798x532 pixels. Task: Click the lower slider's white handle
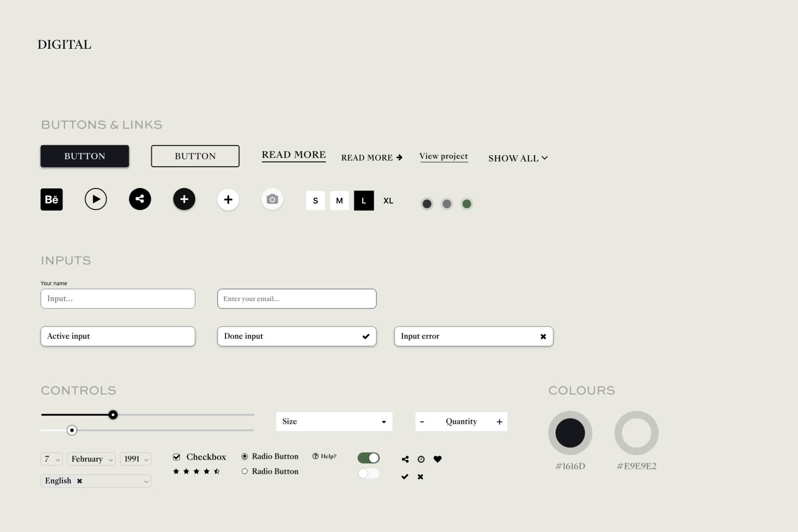tap(72, 430)
